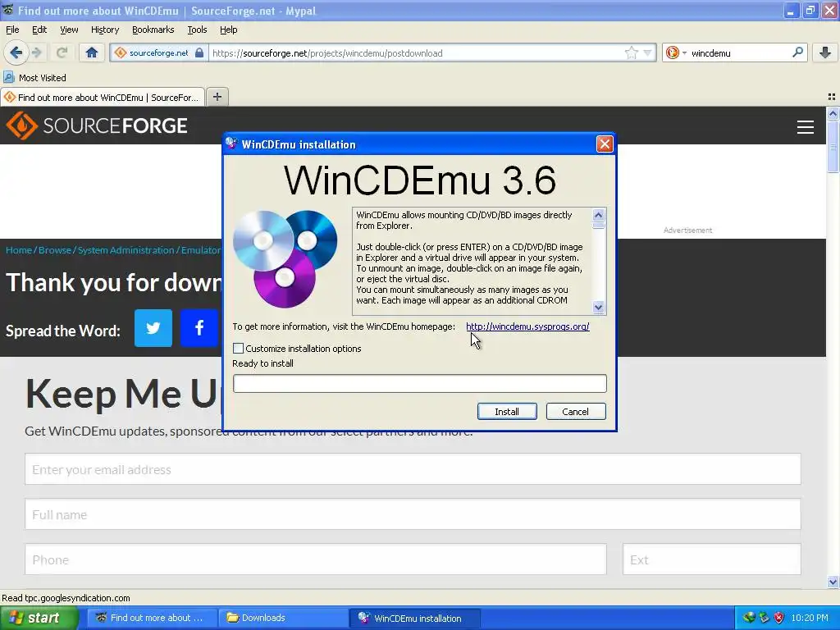This screenshot has height=630, width=840.
Task: Switch to the Mypal browser taskbar button
Action: [152, 618]
